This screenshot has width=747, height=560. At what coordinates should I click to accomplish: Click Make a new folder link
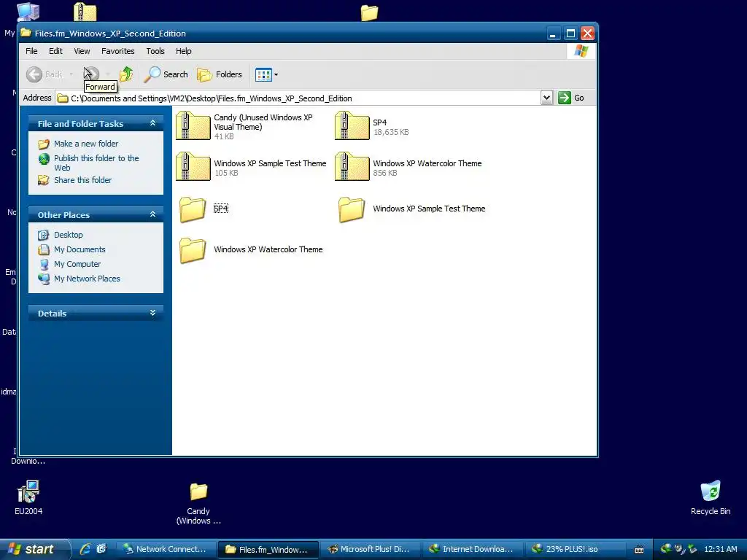pos(86,144)
